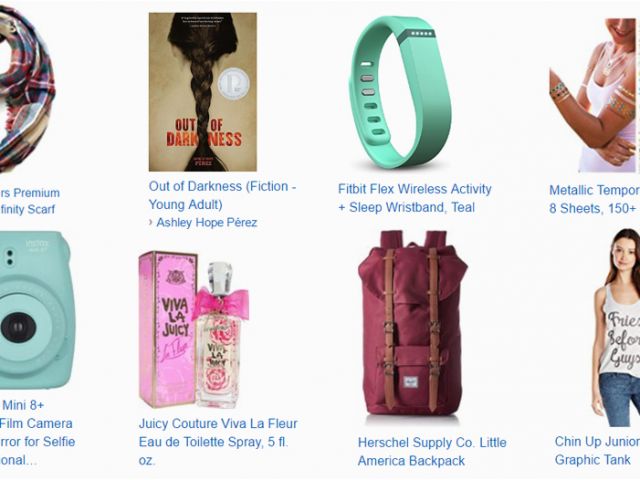Click the Metallic Temporary tattoos title link
Image resolution: width=640 pixels, height=480 pixels.
(594, 199)
